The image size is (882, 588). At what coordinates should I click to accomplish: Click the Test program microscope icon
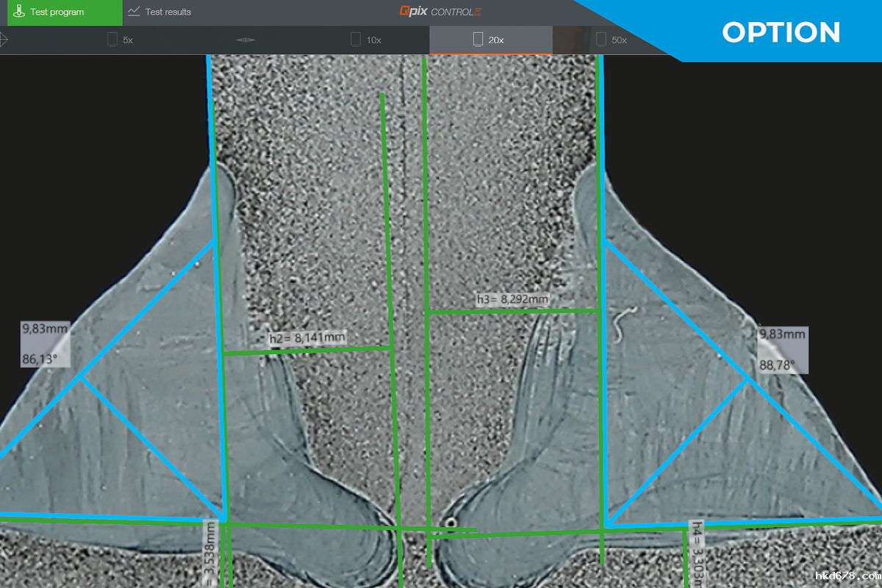[x=19, y=12]
